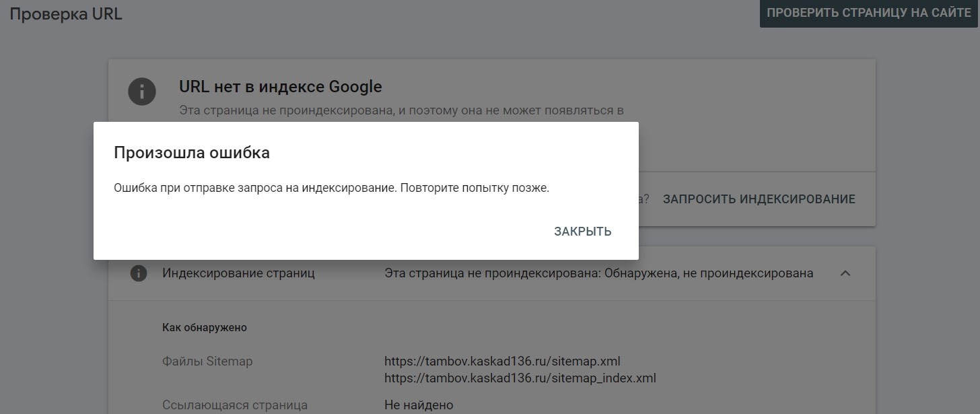The width and height of the screenshot is (980, 414).
Task: Click the URL нет в индексе Google heading
Action: [x=280, y=87]
